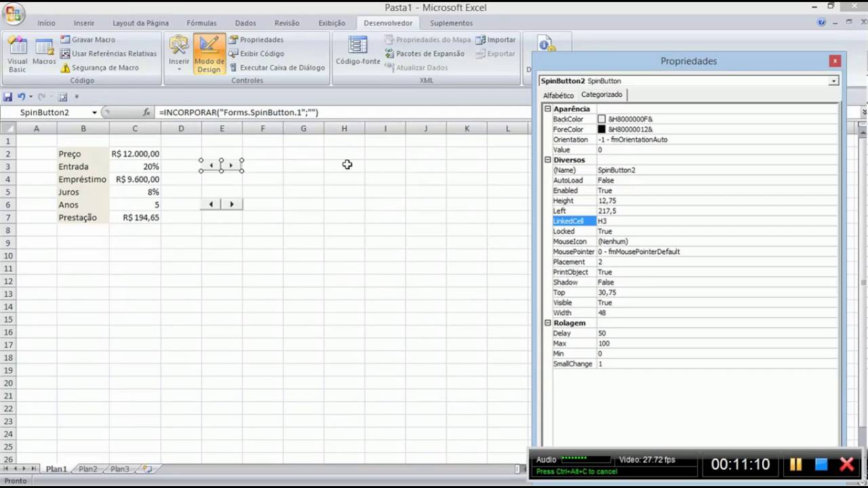Open the Office button menu
Screen dimensions: 868x488
pos(13,13)
